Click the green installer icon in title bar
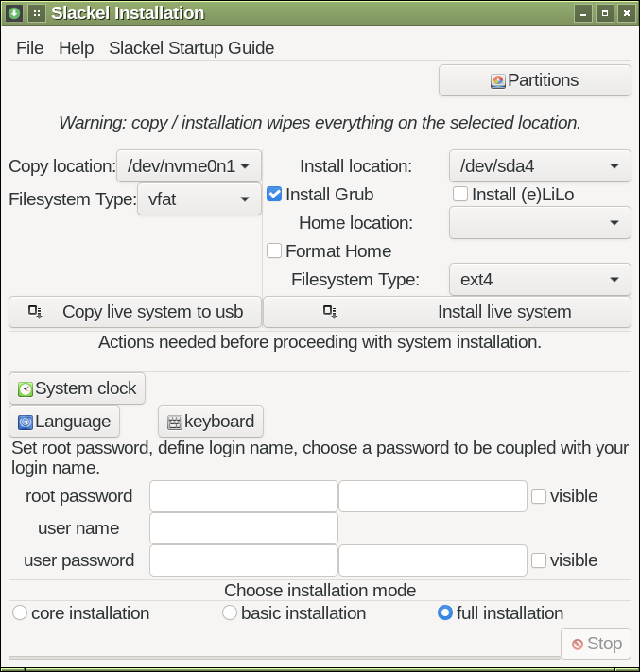 14,13
